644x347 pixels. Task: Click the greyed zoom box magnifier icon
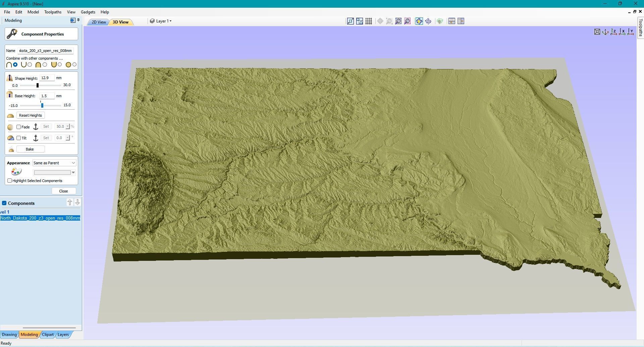[389, 21]
